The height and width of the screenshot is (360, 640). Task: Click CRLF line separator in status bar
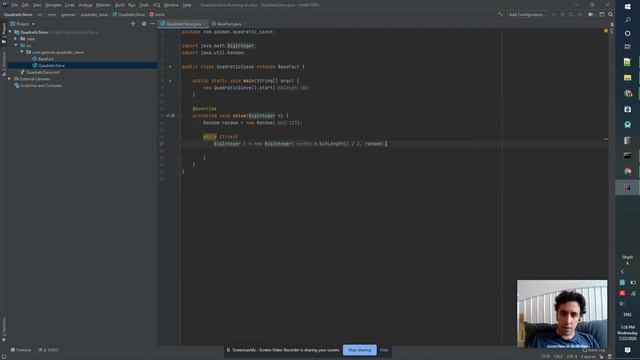pyautogui.click(x=558, y=357)
